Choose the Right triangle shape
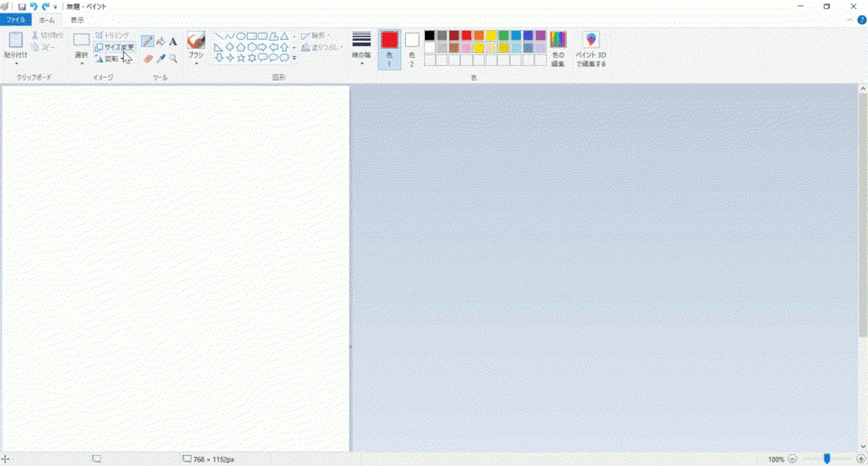 [219, 47]
